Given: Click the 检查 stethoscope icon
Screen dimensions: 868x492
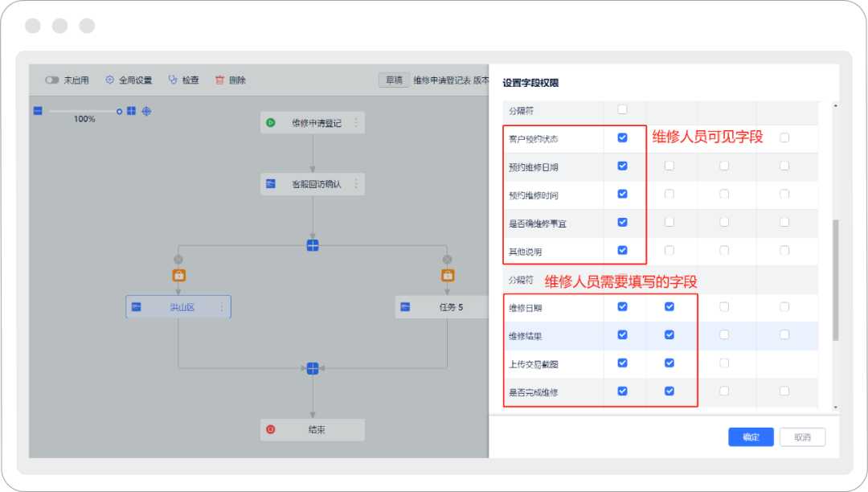Looking at the screenshot, I should (173, 80).
